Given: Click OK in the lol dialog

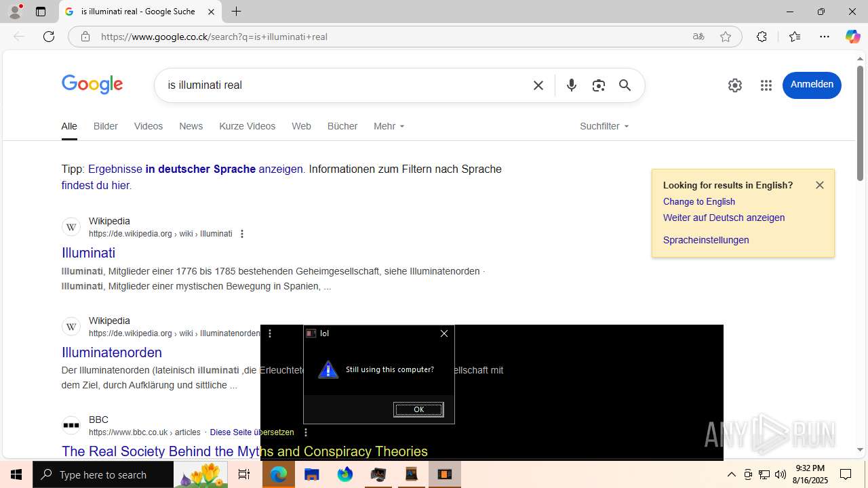Looking at the screenshot, I should coord(418,409).
